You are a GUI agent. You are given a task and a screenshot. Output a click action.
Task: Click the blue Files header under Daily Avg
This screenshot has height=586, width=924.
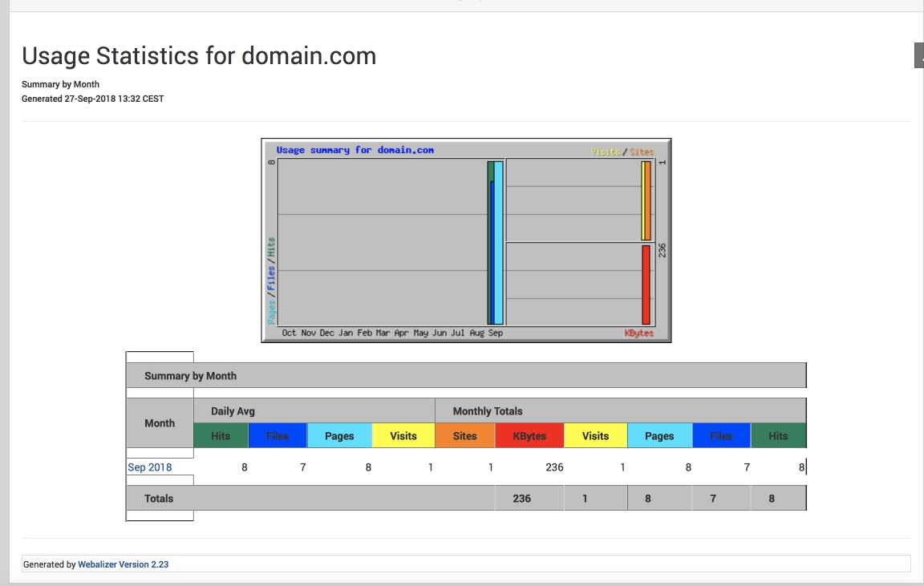point(278,436)
